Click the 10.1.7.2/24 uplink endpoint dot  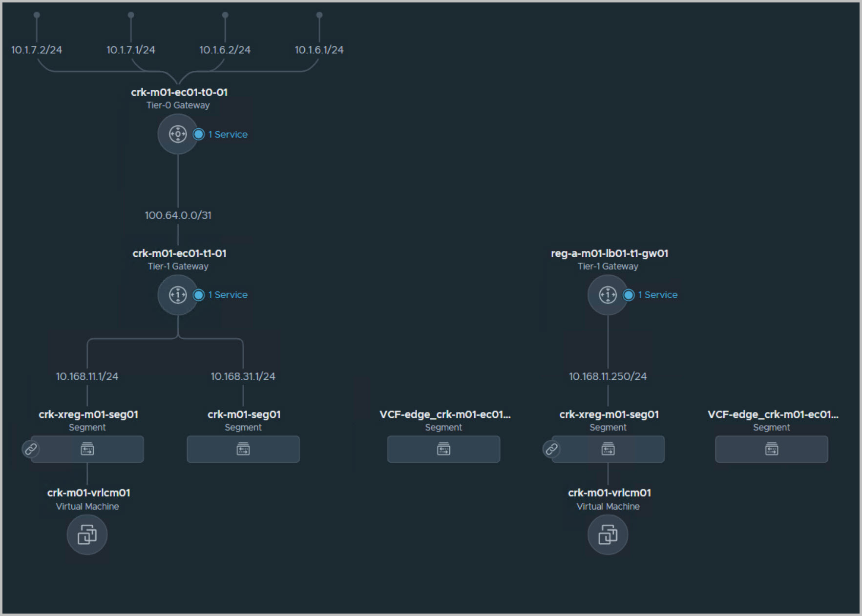point(37,15)
